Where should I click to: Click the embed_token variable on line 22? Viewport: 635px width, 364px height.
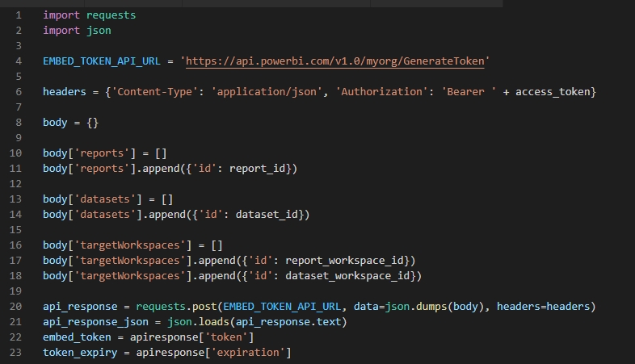pyautogui.click(x=77, y=337)
